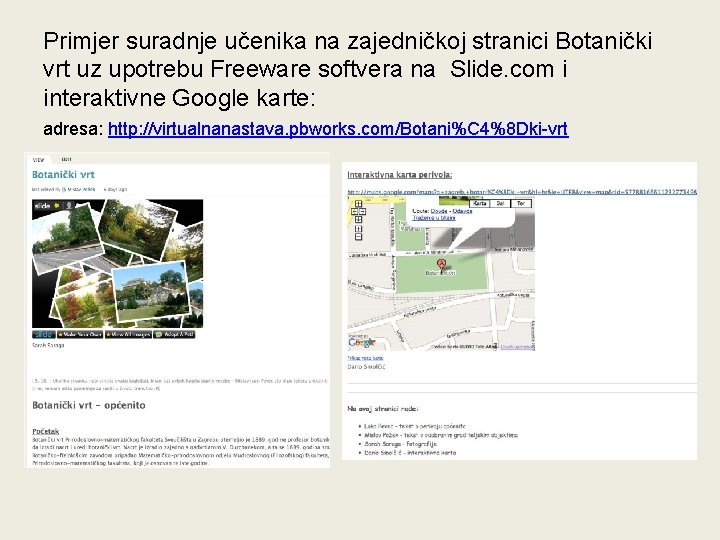Click the list entry ending in interaktivna karta

click(x=410, y=453)
